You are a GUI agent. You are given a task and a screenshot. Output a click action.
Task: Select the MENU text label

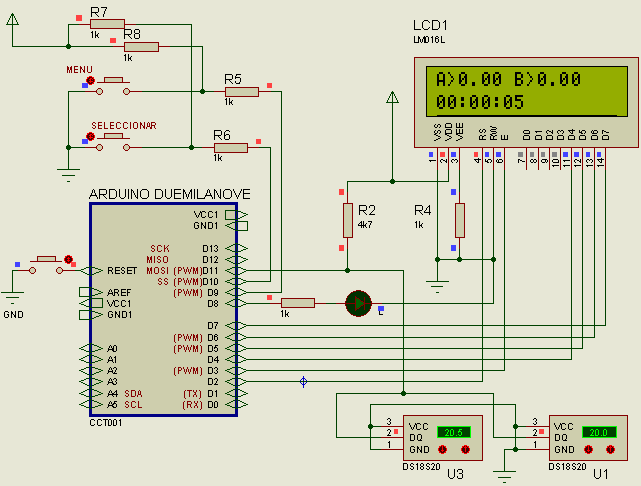pyautogui.click(x=79, y=70)
